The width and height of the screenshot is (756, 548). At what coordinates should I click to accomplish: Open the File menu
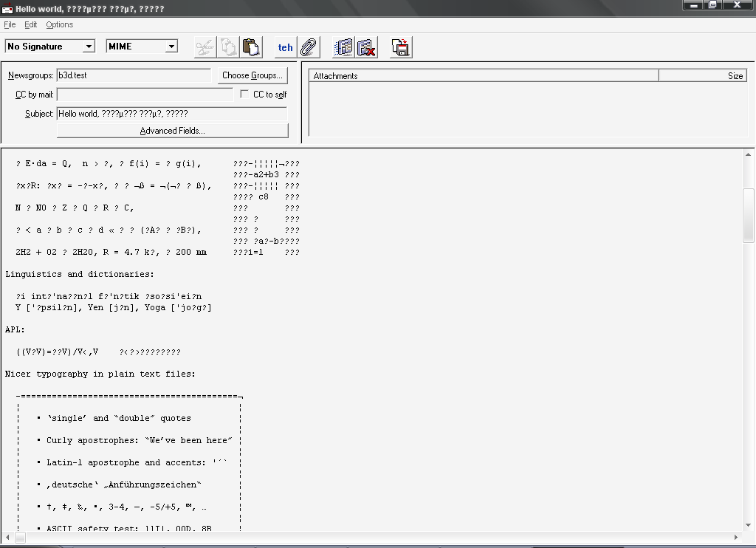10,24
